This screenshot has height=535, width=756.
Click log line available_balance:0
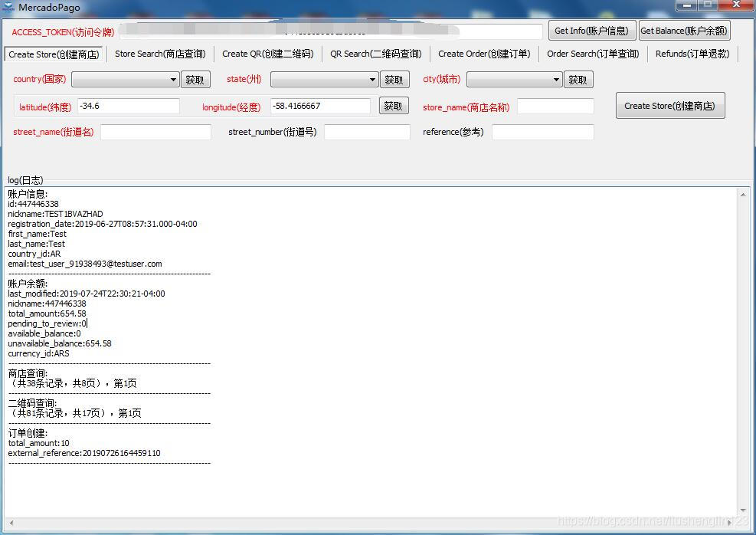coord(44,333)
